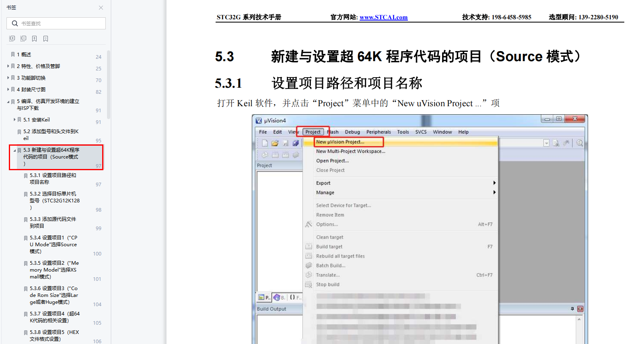Expand the 2 特性、价格及管脚 bookmark

coord(8,66)
